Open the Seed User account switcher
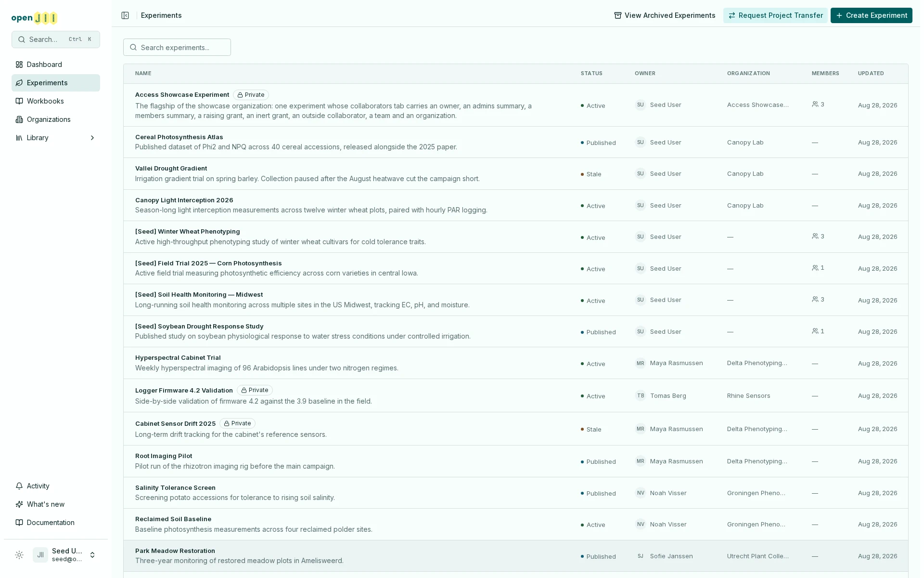The image size is (924, 578). coord(65,555)
